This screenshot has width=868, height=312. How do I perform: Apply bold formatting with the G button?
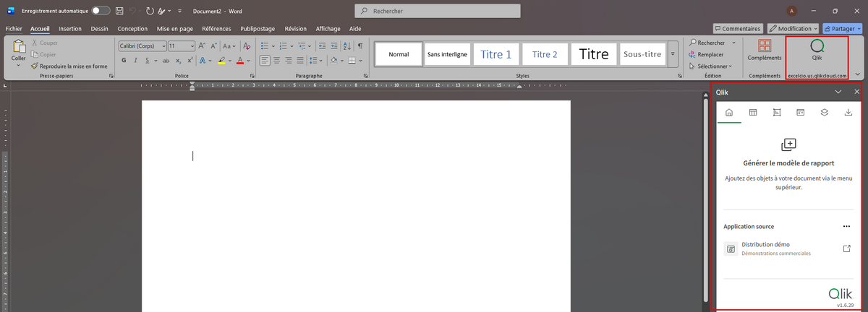[x=124, y=61]
